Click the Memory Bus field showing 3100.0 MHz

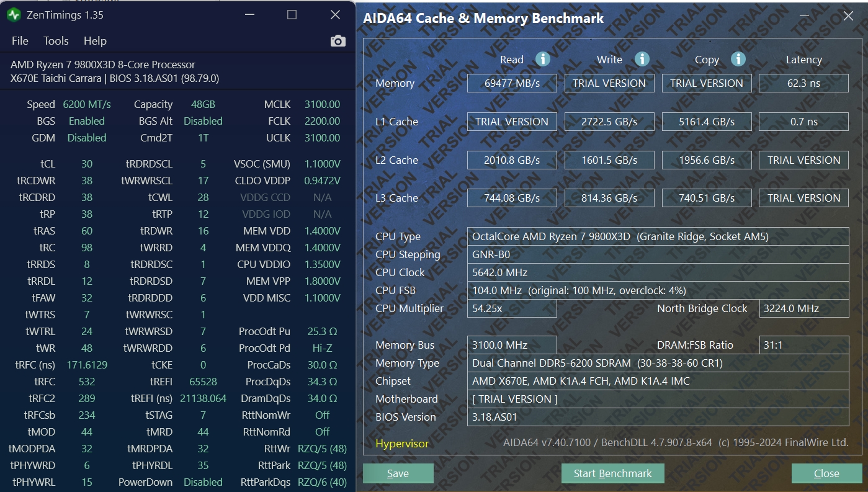tap(512, 345)
